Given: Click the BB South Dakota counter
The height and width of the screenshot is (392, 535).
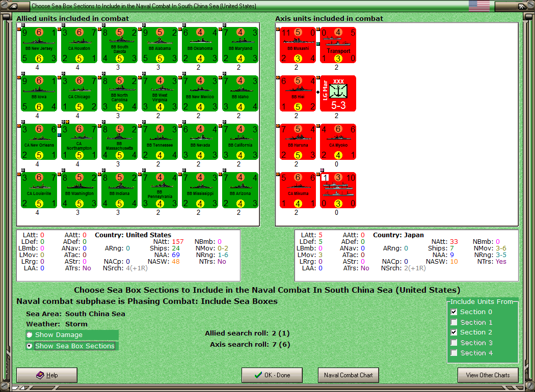Looking at the screenshot, I should pos(119,45).
